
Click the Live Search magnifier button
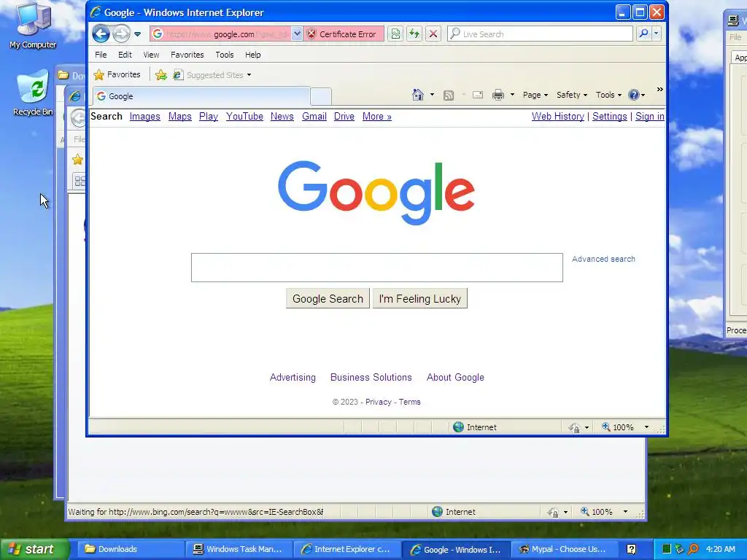[643, 34]
